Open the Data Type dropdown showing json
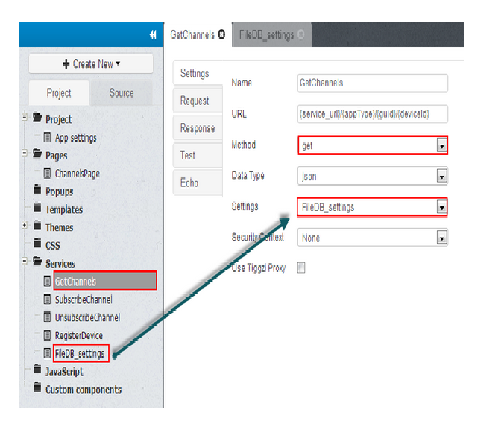The height and width of the screenshot is (421, 504). [441, 177]
